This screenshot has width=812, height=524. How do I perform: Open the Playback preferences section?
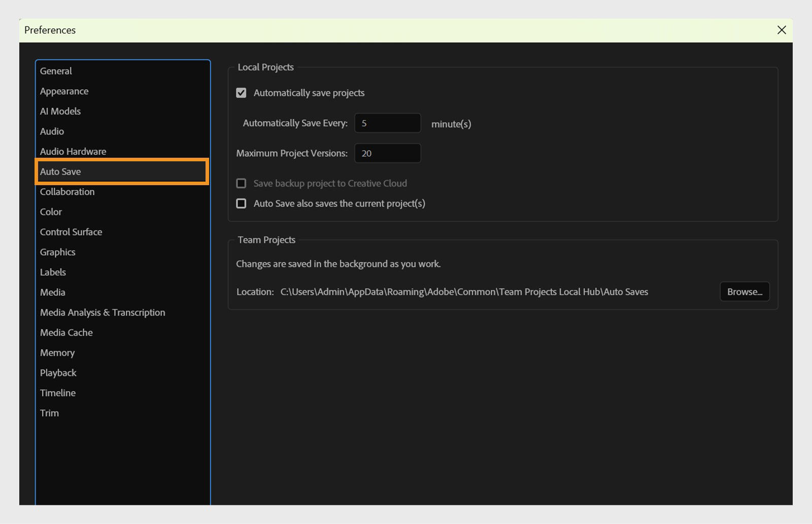(58, 372)
